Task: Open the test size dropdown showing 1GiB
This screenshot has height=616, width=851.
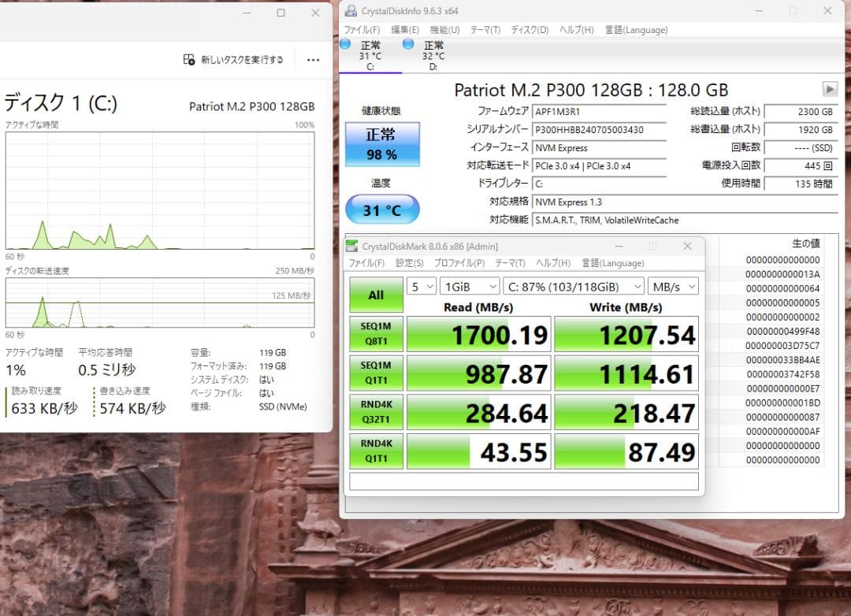Action: click(470, 286)
